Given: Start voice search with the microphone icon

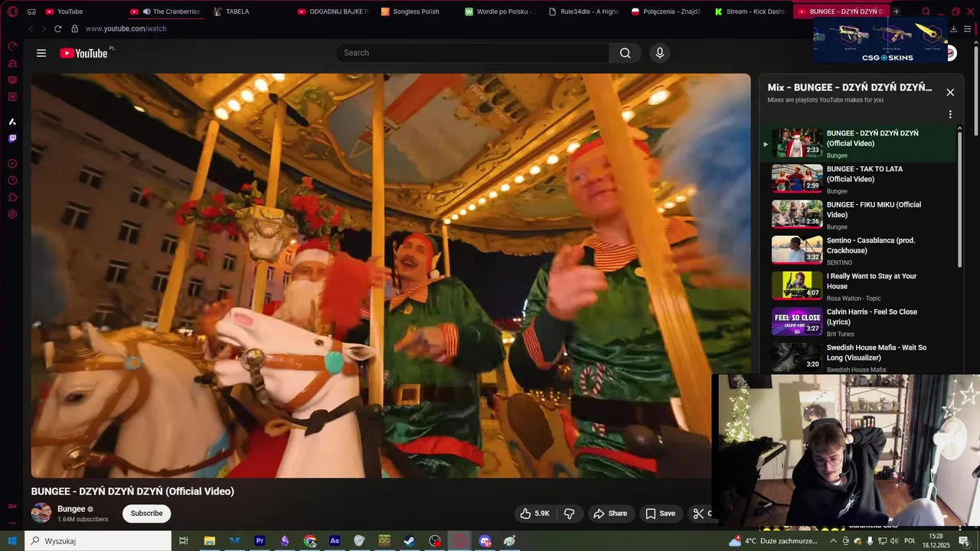Looking at the screenshot, I should point(660,53).
